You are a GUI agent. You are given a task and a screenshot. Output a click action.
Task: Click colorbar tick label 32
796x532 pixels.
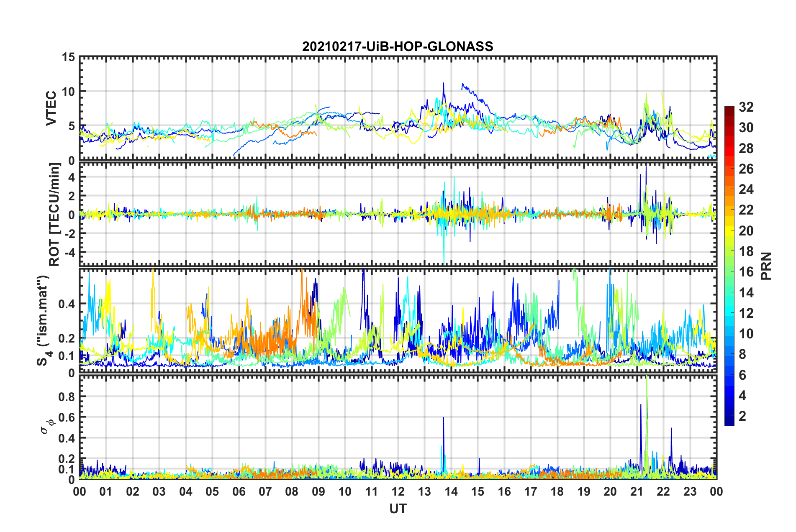pyautogui.click(x=746, y=107)
